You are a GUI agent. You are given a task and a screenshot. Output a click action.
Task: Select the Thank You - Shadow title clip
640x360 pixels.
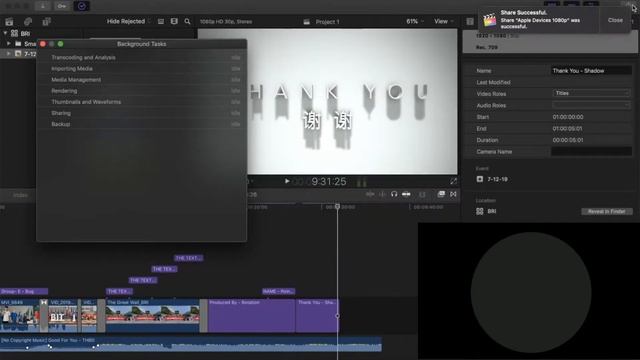click(x=317, y=316)
